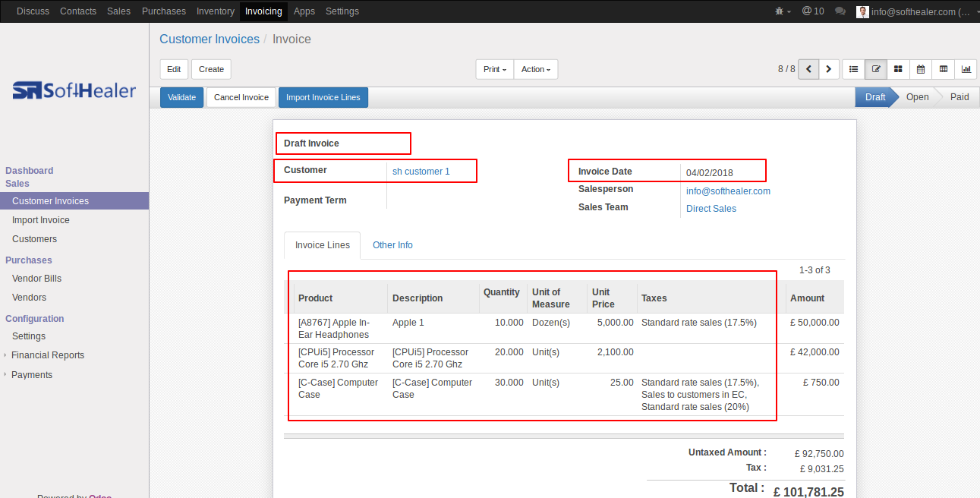The image size is (980, 498).
Task: Click the Open status stage
Action: coord(918,97)
